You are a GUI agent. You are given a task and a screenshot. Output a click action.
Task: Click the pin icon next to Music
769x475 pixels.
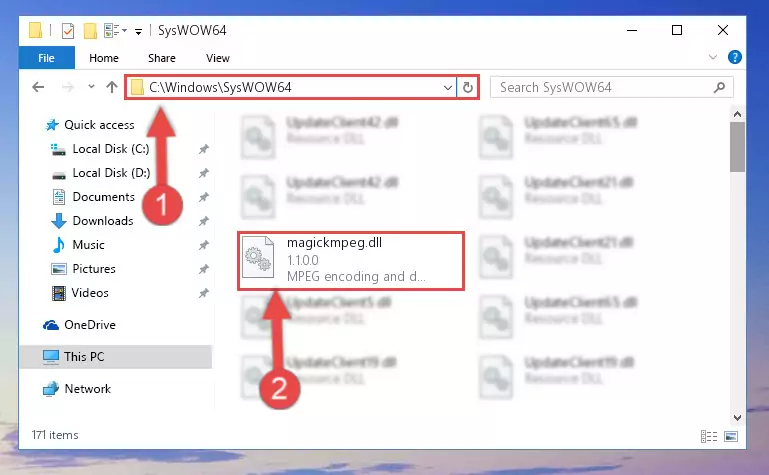pos(204,245)
